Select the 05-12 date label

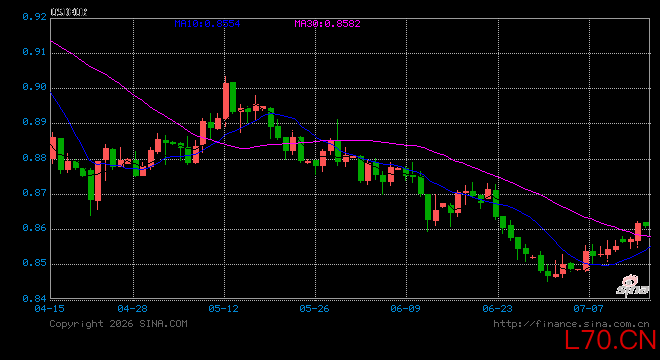[224, 309]
